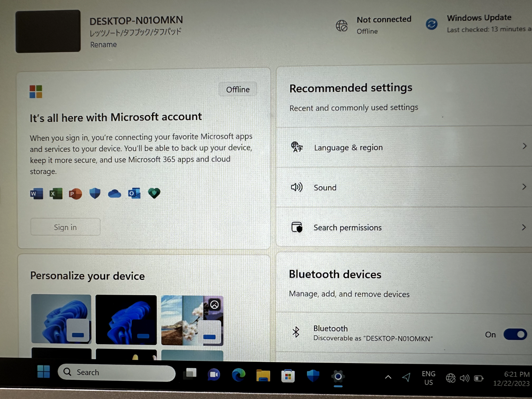Open Search permissions via its chevron
The image size is (532, 399).
(x=524, y=227)
